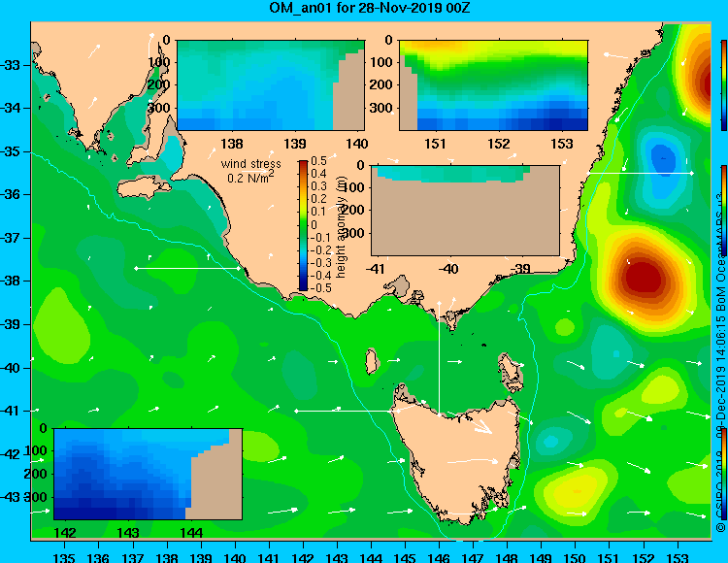Screen dimensions: 728x563
Task: Click the -36 latitude axis label
Action: (x=11, y=194)
